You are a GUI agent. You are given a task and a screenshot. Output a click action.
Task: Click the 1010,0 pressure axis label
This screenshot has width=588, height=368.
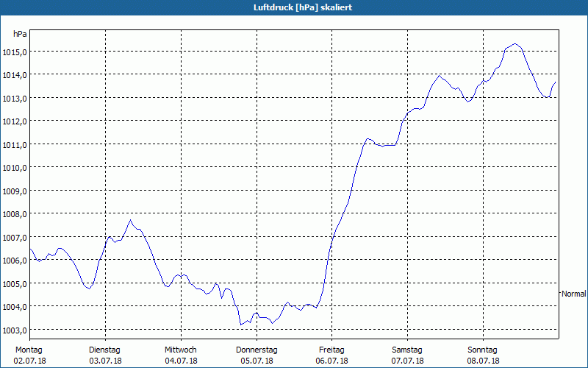pos(16,167)
